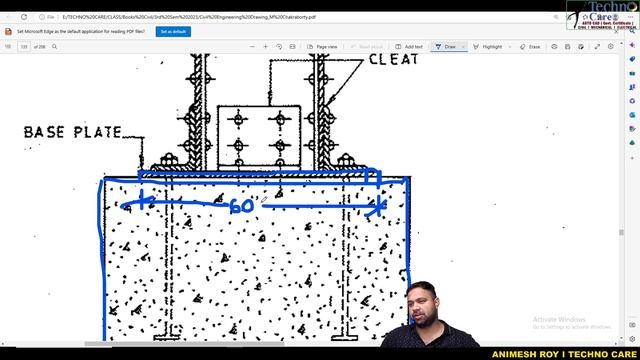Open Tools briefcase icon in sidebar
Screen dimensions: 640x360
click(632, 73)
